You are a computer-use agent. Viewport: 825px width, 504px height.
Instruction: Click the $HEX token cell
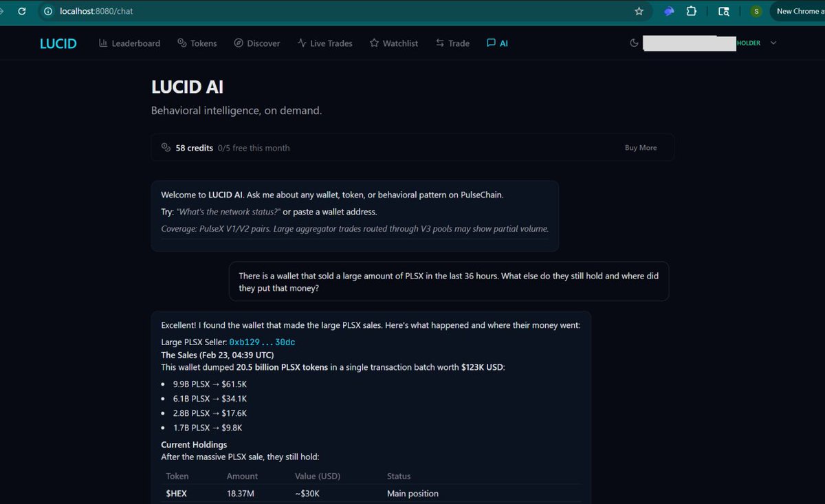[x=177, y=493]
